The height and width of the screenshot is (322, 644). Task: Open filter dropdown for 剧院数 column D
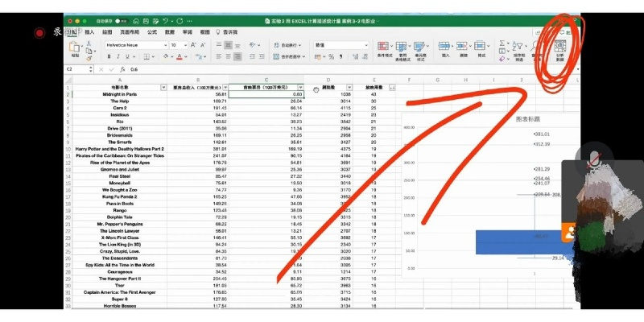pyautogui.click(x=349, y=88)
